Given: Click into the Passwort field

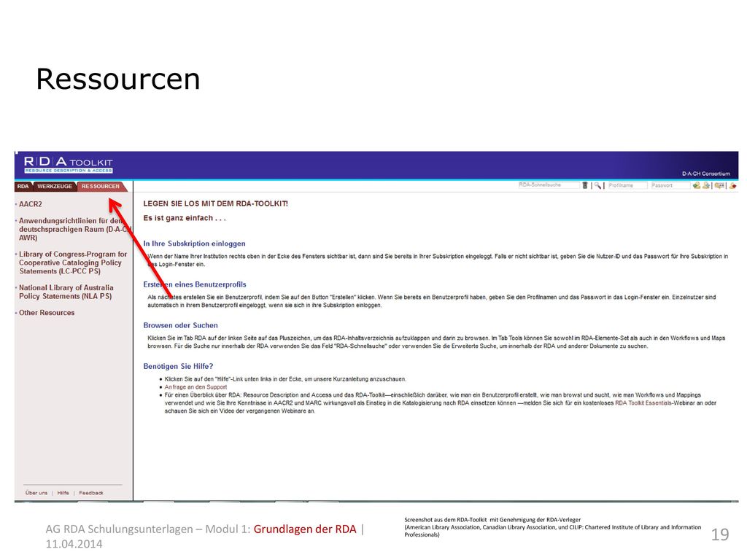Looking at the screenshot, I should [x=670, y=185].
